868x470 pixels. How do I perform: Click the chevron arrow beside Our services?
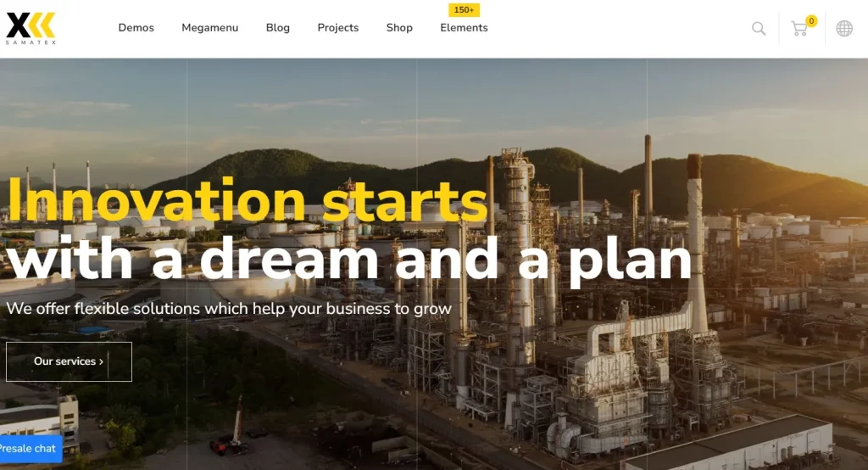point(102,361)
